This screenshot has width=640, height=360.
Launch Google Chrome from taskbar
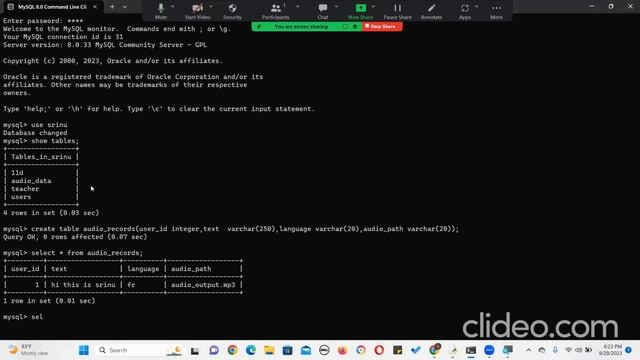coord(232,350)
